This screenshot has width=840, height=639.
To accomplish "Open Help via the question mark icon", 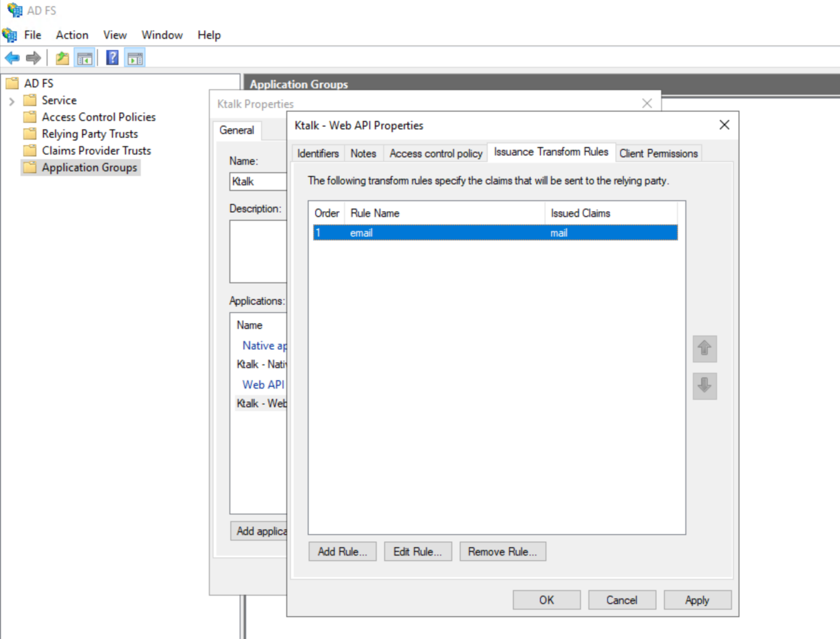I will tap(112, 58).
